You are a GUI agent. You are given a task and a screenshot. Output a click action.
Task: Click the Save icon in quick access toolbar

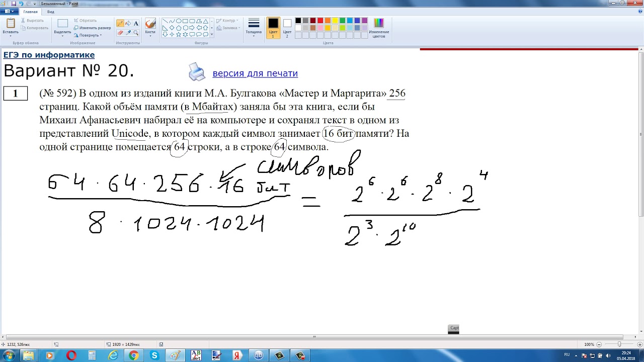click(x=14, y=4)
